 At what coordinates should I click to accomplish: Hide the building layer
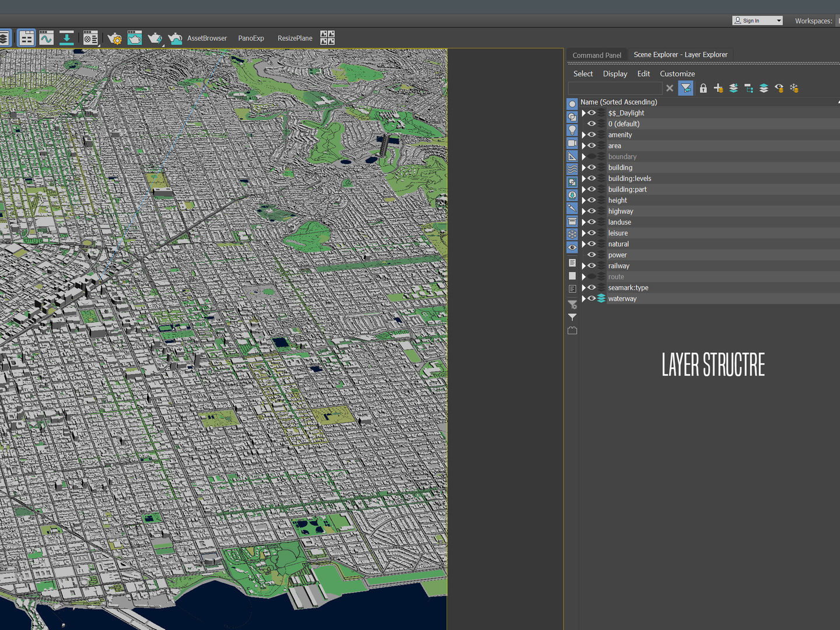pos(591,167)
